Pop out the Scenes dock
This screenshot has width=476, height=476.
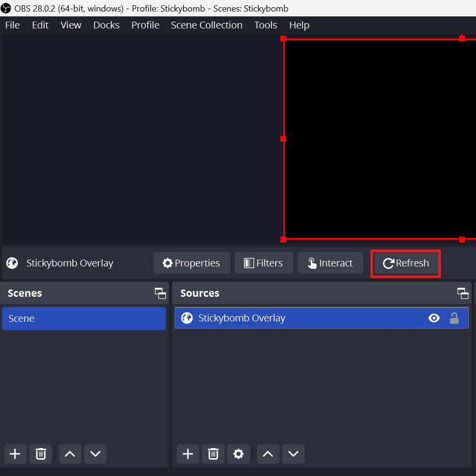(x=160, y=293)
